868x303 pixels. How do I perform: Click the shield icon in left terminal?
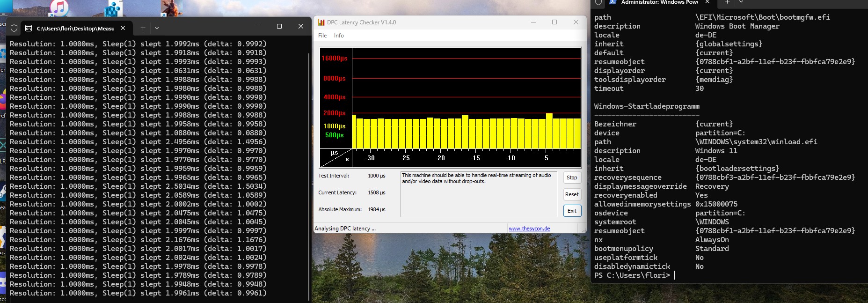coord(14,28)
